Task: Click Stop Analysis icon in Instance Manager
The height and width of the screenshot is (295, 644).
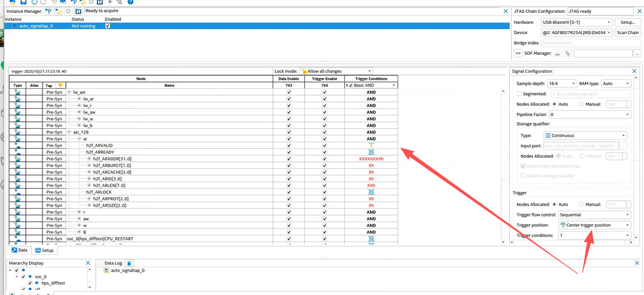Action: click(x=68, y=11)
